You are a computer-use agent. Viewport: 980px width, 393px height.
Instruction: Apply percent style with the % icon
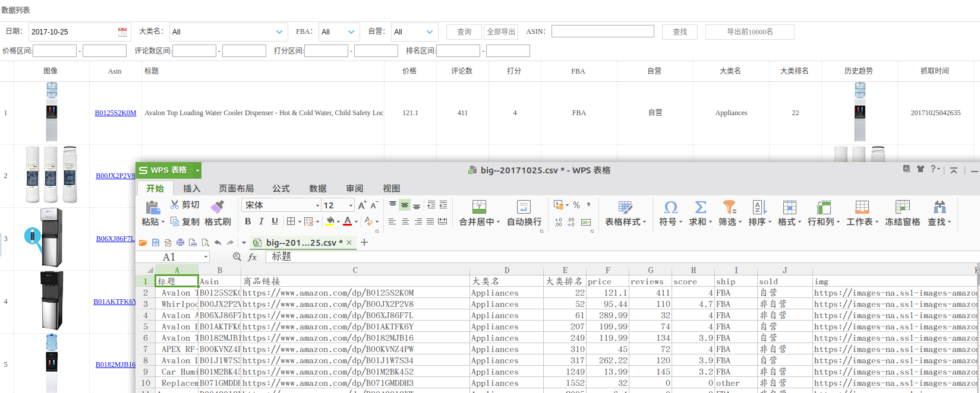pos(576,205)
